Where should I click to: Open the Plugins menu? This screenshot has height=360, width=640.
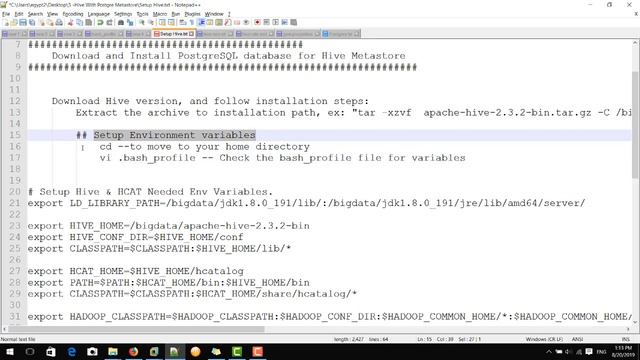coord(192,14)
